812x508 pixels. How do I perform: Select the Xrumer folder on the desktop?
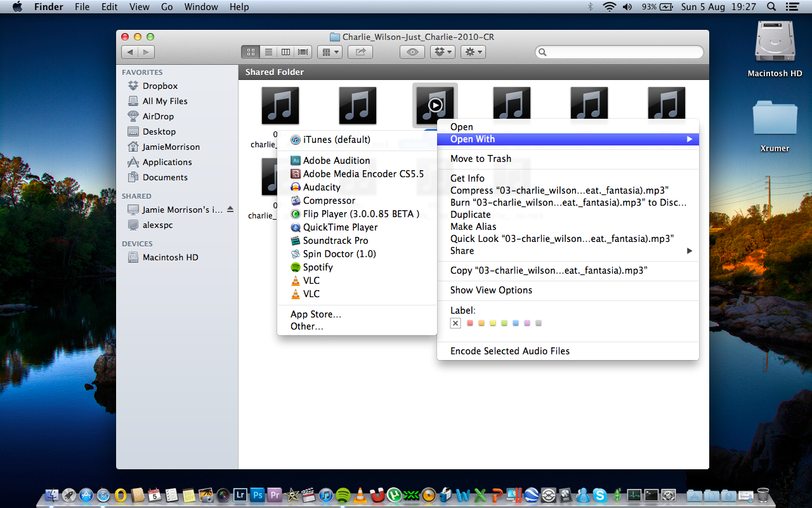pyautogui.click(x=775, y=126)
